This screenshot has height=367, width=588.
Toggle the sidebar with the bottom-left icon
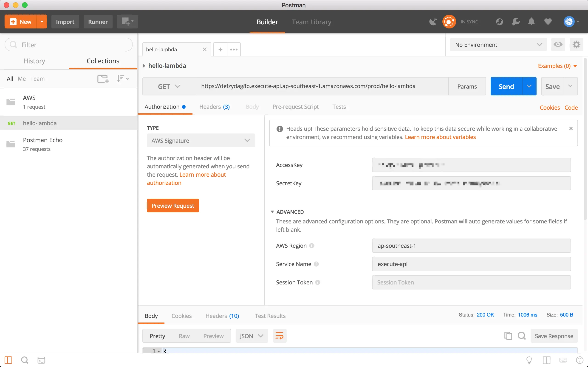click(8, 360)
